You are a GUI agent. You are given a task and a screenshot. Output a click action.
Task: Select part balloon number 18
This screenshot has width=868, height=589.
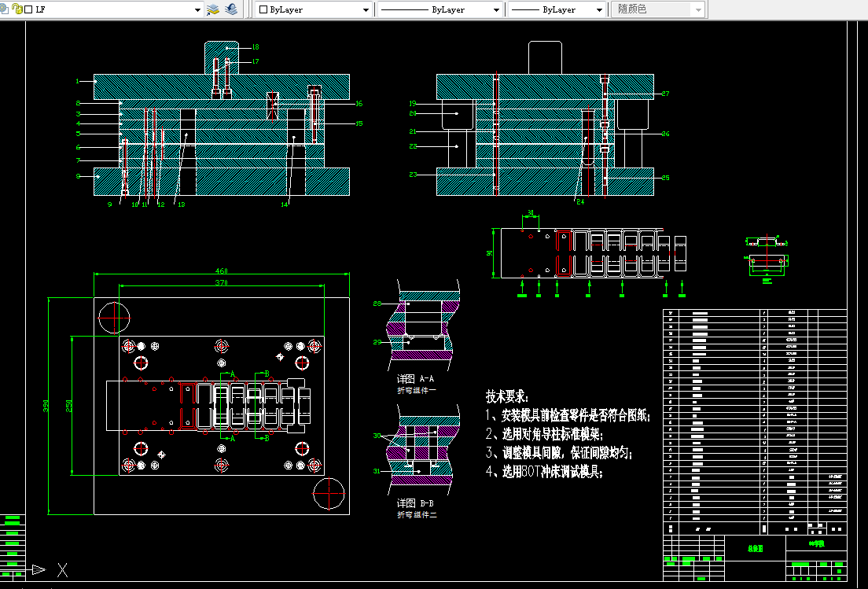point(256,47)
